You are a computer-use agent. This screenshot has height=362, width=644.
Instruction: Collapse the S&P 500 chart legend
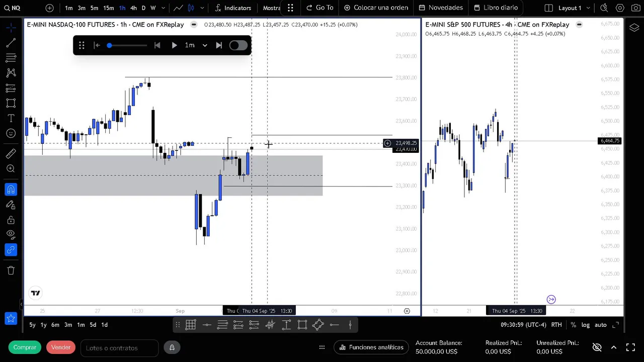click(579, 25)
